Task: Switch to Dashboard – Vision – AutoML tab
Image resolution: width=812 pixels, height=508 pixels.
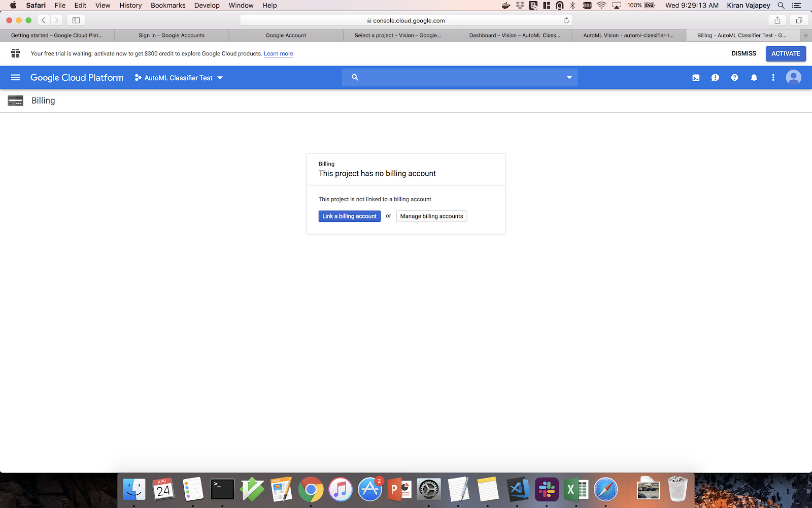Action: click(x=514, y=36)
